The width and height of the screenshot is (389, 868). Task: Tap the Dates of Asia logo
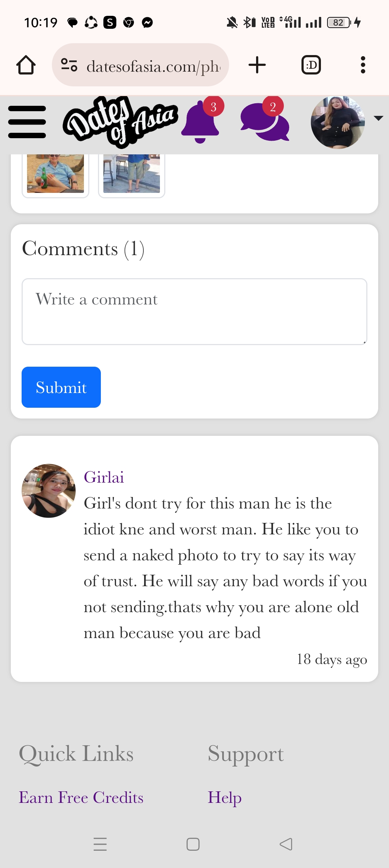pos(120,122)
